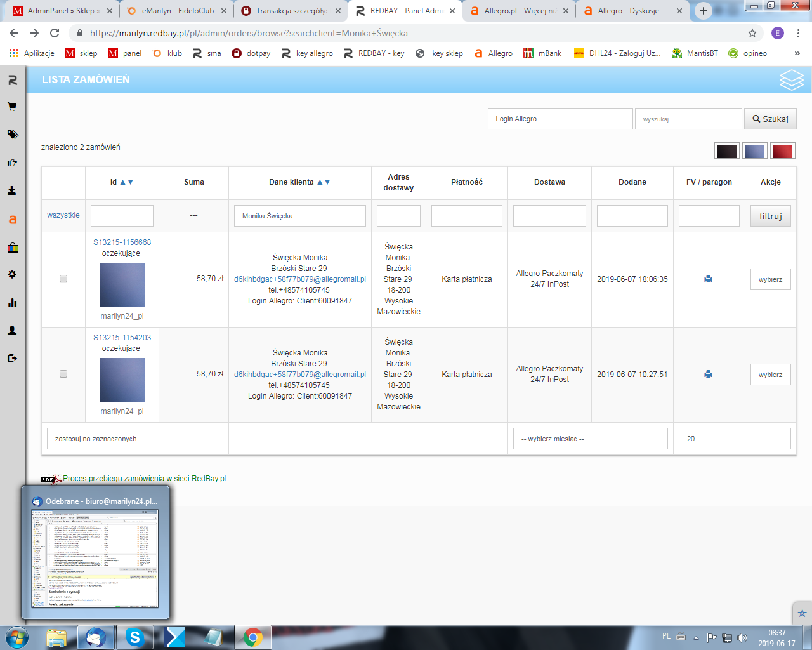Open the Login Allegro search type dropdown

(560, 119)
